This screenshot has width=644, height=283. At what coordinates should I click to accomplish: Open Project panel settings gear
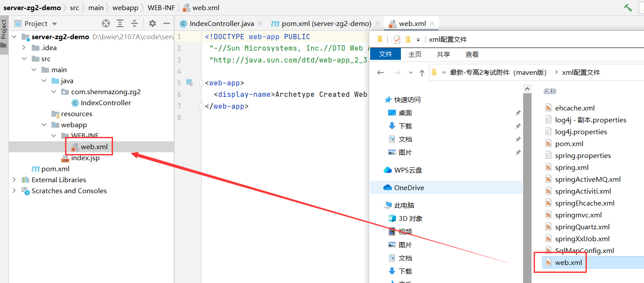pos(153,23)
